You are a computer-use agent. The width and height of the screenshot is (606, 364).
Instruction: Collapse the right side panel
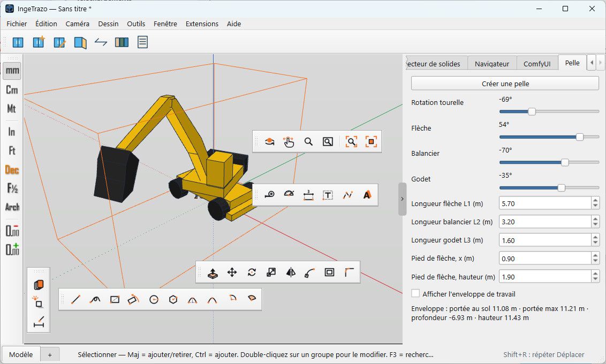tap(402, 199)
